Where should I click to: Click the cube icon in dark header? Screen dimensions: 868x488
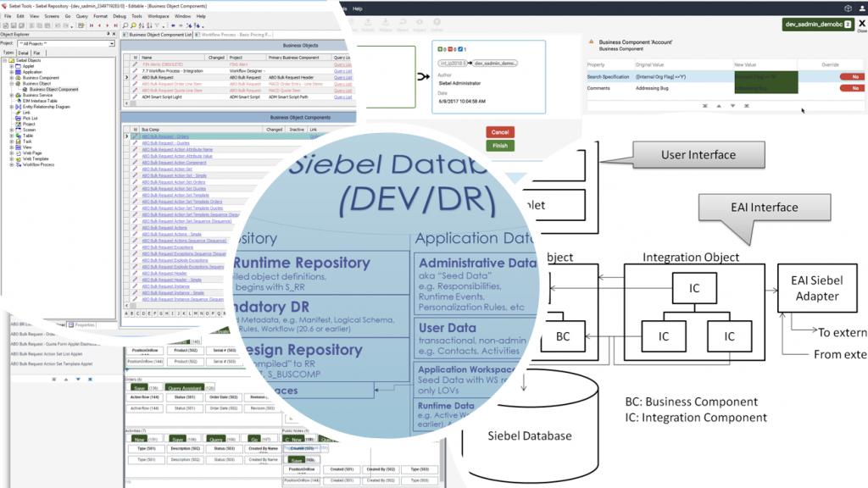point(848,8)
